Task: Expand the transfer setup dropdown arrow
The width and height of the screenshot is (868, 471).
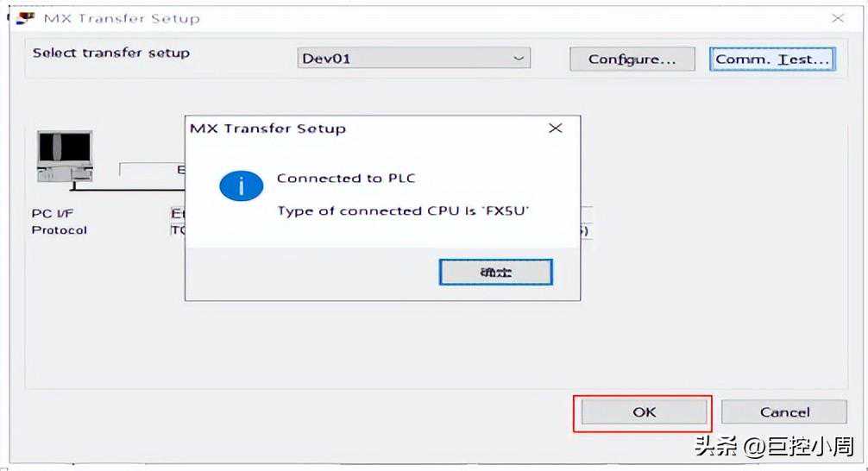Action: (x=519, y=59)
